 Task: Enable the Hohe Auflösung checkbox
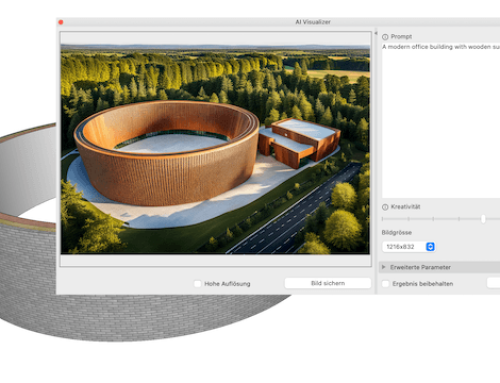click(x=197, y=284)
